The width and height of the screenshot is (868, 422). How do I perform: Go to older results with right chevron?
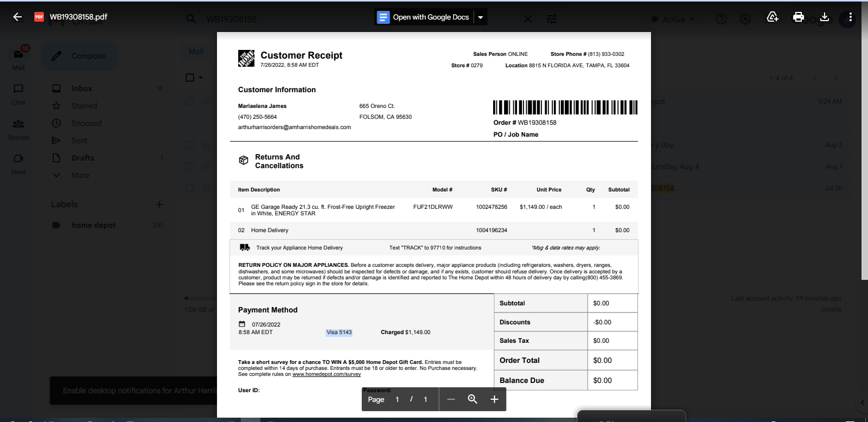(x=837, y=78)
